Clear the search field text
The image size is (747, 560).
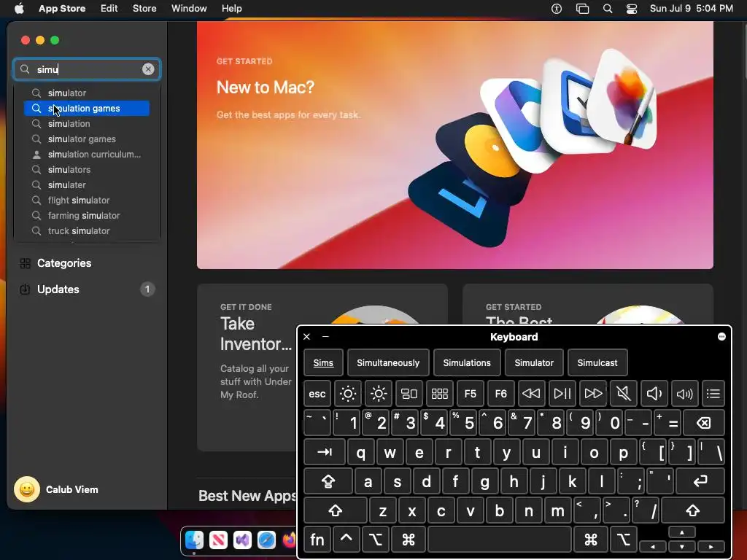click(148, 69)
